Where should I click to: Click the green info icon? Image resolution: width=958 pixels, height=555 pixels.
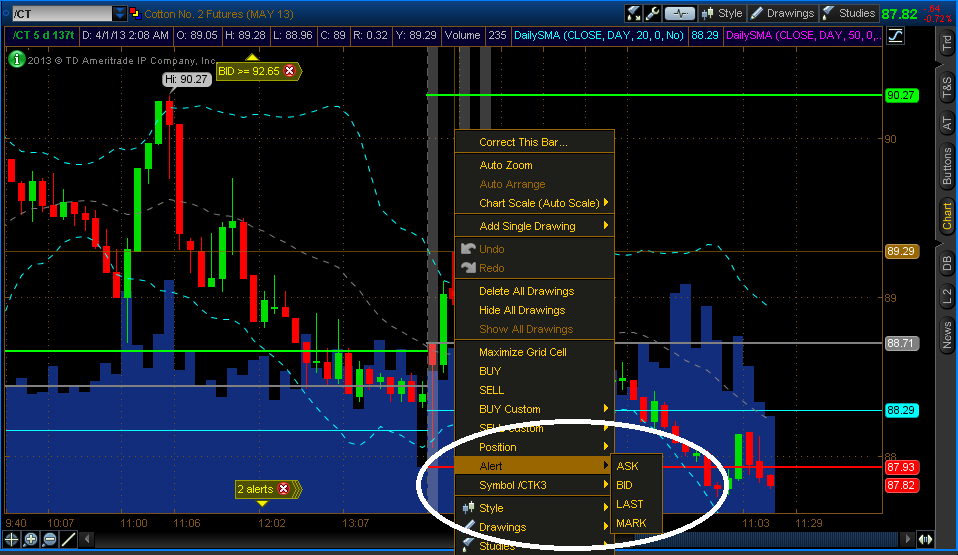pos(16,59)
